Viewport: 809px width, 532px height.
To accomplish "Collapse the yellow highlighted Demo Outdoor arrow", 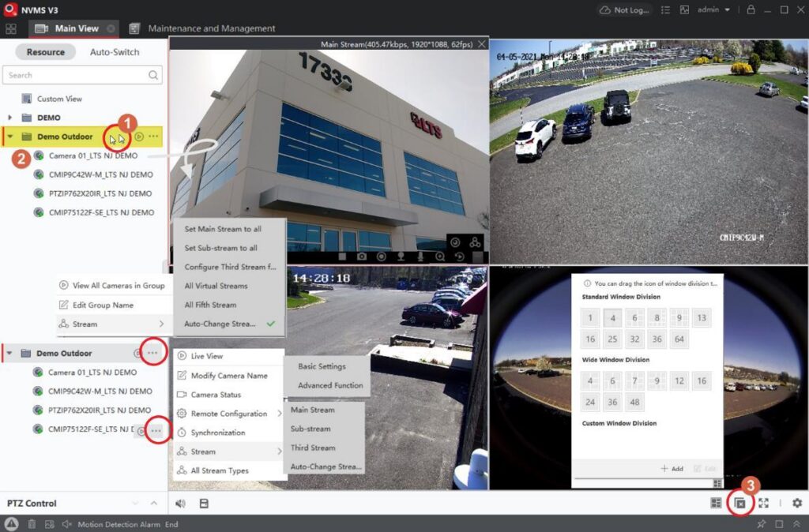I will (x=9, y=137).
